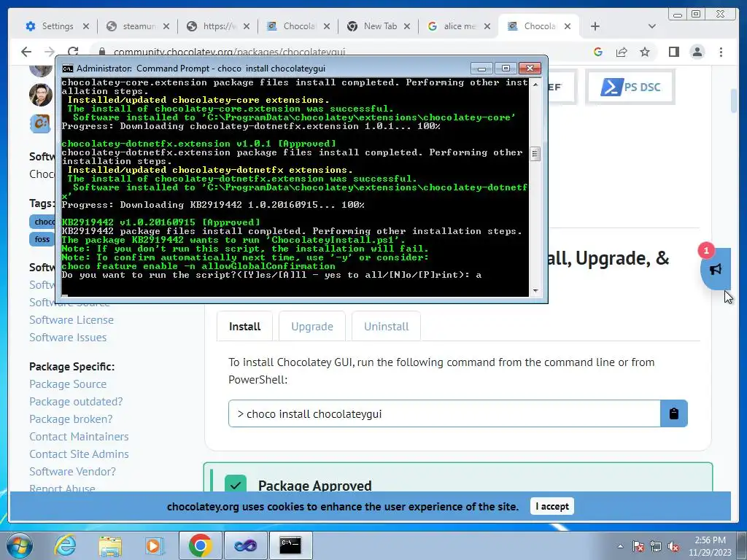Open the Chrome profile avatar
Screen dimensions: 747x560
tap(697, 52)
